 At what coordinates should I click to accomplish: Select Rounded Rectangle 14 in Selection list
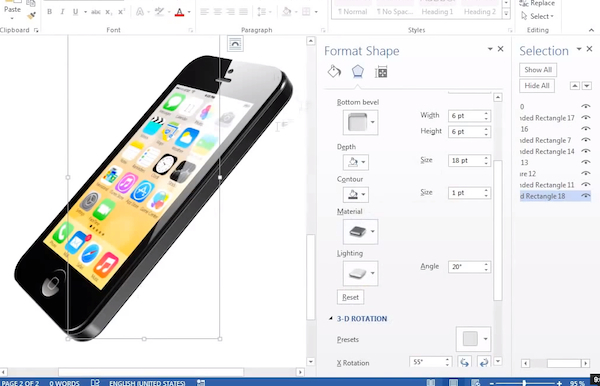547,151
